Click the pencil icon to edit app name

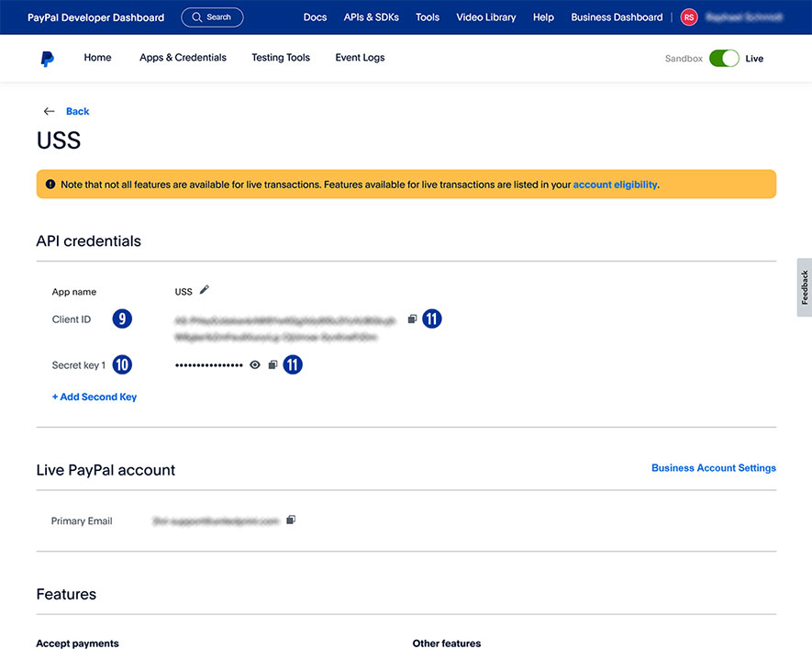click(x=205, y=290)
